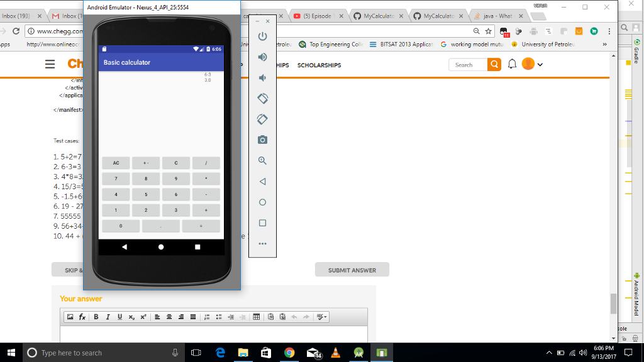The height and width of the screenshot is (362, 644).
Task: Click the emulator zoom magnifier icon
Action: click(x=262, y=161)
